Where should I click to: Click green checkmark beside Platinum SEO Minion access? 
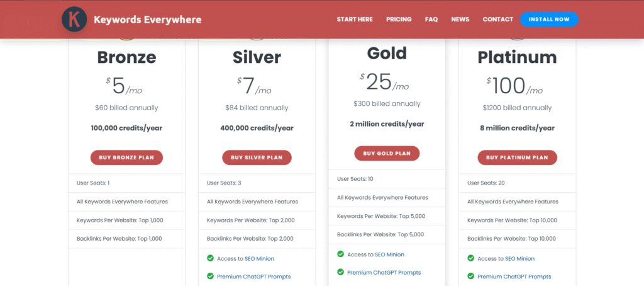[470, 258]
